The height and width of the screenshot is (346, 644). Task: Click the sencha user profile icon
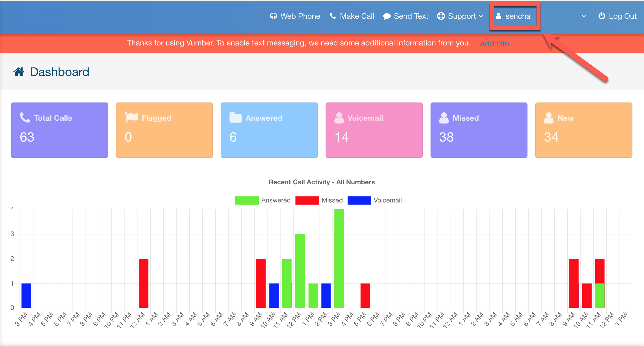tap(498, 16)
